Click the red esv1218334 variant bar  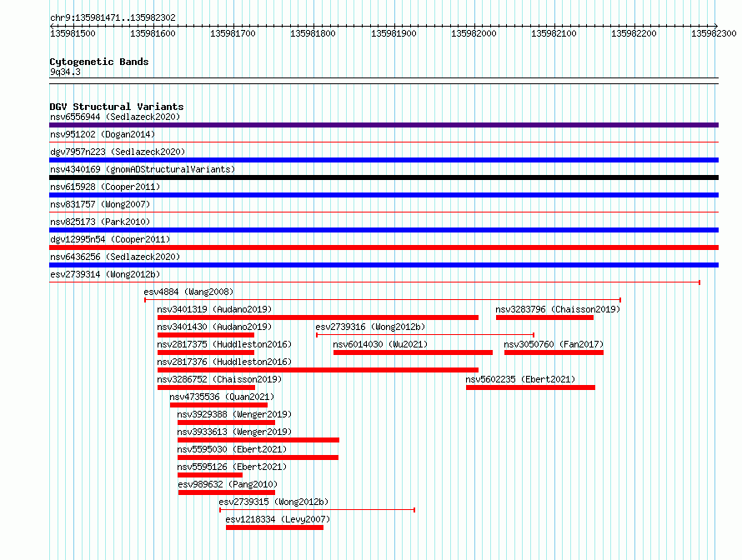(274, 527)
